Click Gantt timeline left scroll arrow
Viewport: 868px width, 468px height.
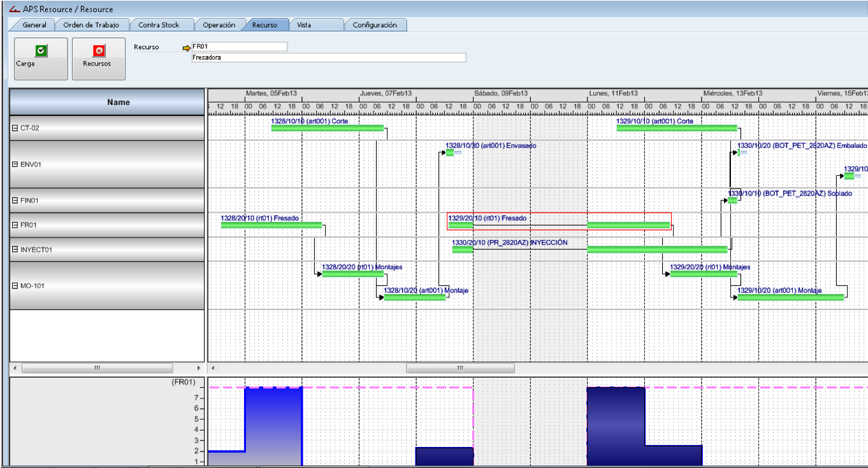pos(213,368)
